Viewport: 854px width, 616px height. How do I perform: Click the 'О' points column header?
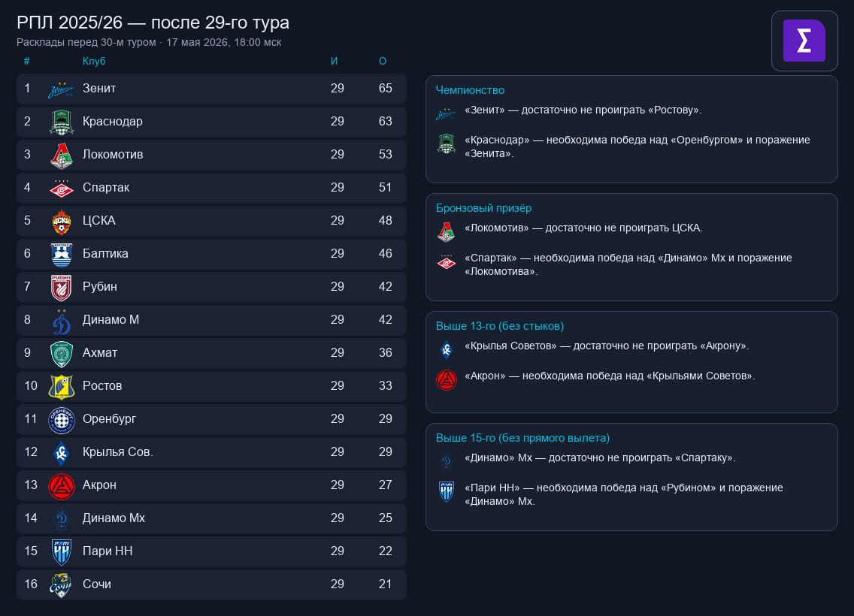click(x=383, y=61)
